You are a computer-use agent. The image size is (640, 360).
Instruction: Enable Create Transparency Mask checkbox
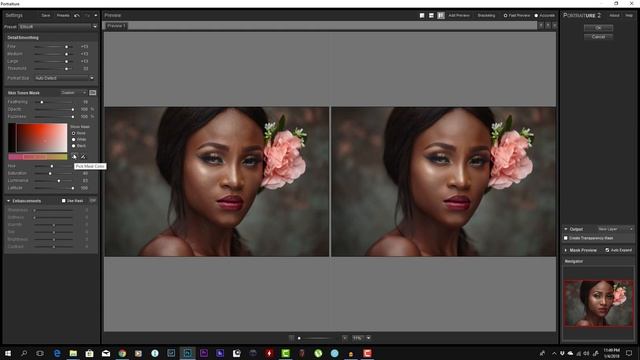(566, 238)
